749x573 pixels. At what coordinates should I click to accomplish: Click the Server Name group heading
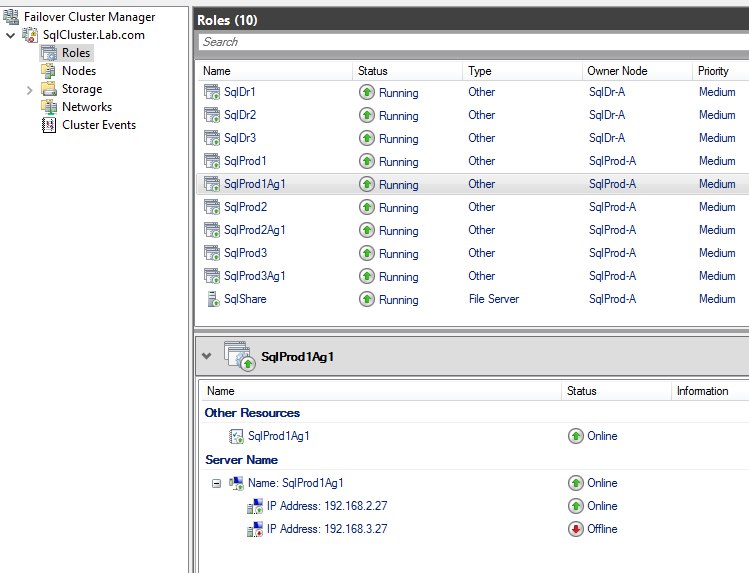pos(241,460)
